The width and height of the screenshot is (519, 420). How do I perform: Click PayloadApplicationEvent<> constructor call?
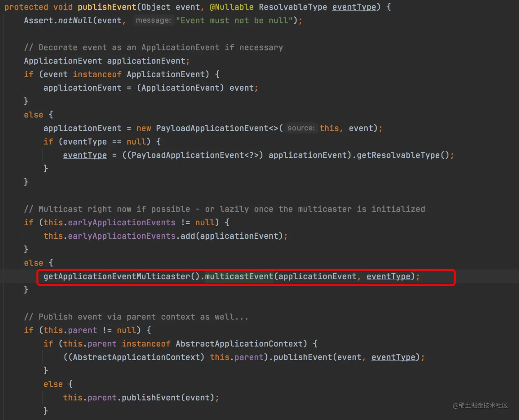click(x=217, y=128)
